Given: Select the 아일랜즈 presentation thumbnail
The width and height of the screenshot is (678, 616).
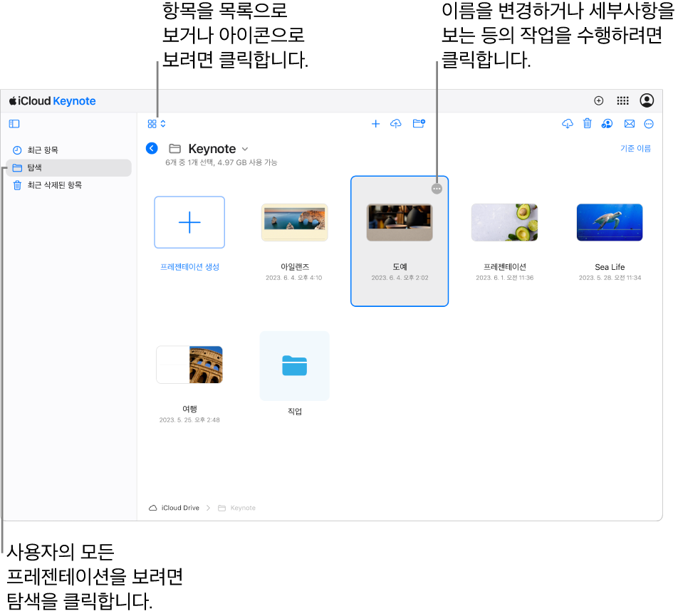Looking at the screenshot, I should 294,223.
